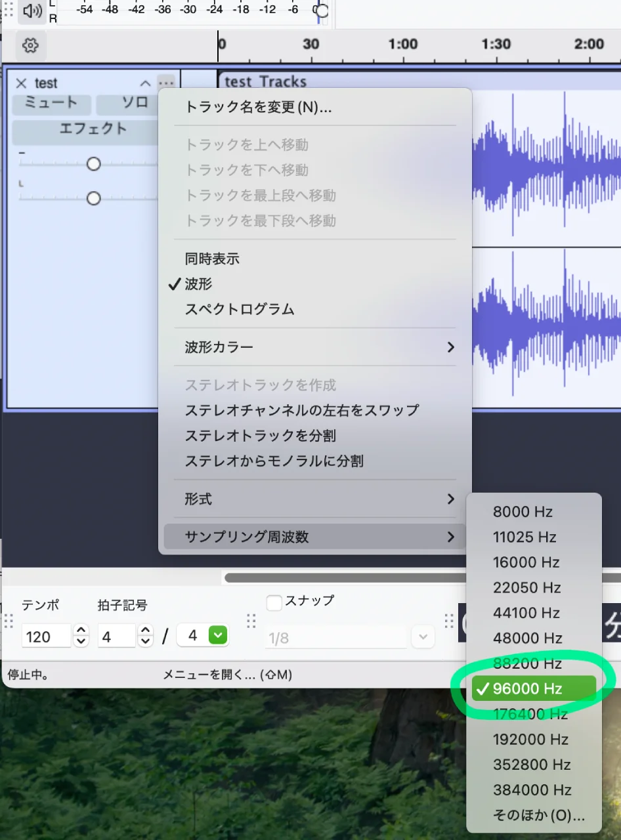Open track menu via three-dots icon

(x=166, y=83)
